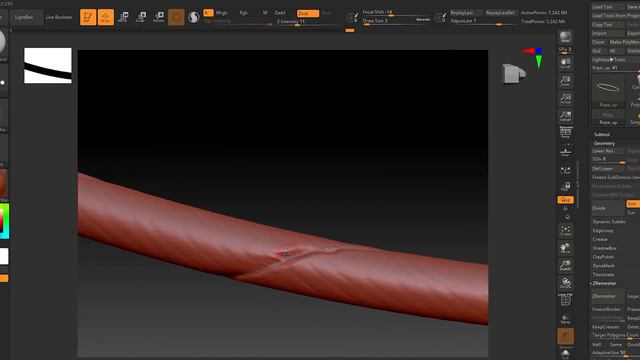Click the Move view icon

[565, 248]
